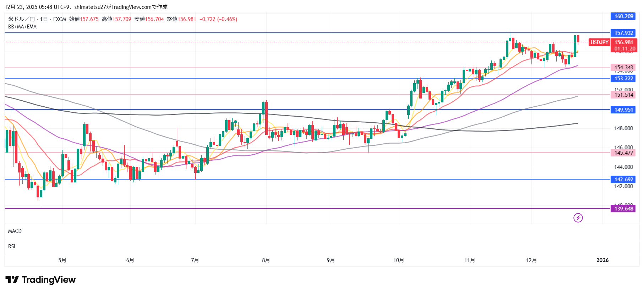Click the 米ドル／円 symbol title
Viewport: 644px width, 293px height.
click(x=21, y=19)
